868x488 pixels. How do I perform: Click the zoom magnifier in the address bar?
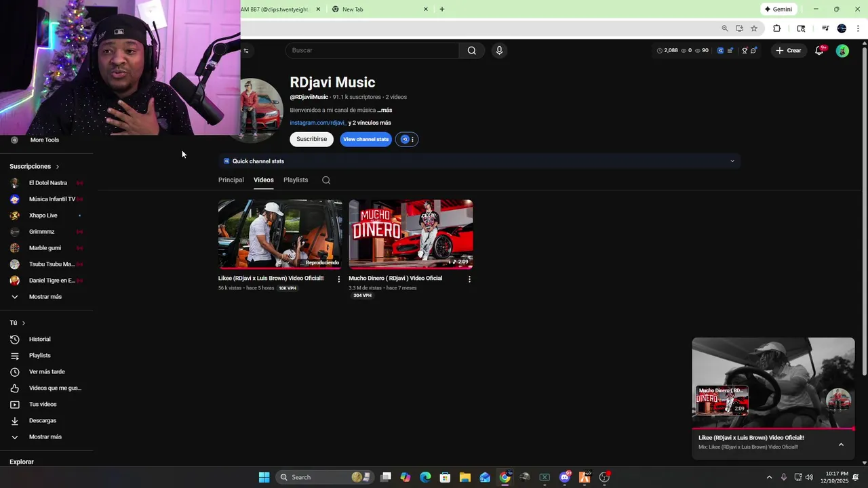[725, 28]
